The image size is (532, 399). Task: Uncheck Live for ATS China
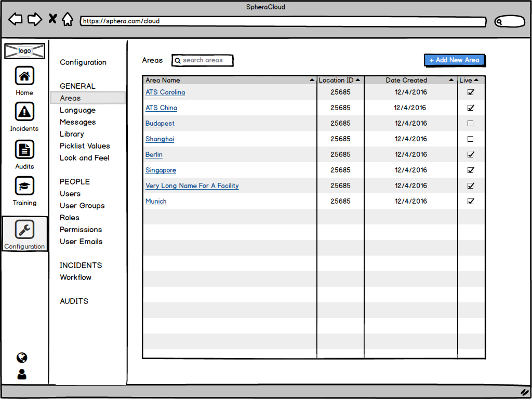(x=470, y=108)
